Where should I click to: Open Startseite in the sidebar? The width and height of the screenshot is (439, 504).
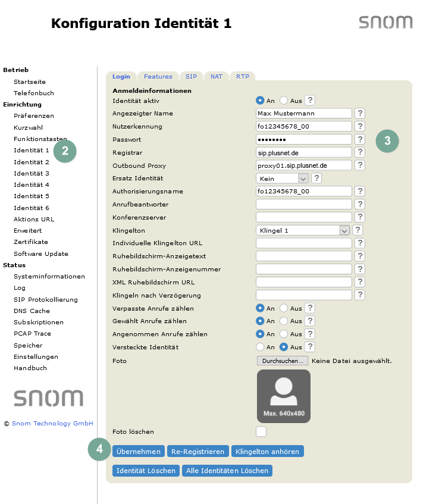(30, 82)
